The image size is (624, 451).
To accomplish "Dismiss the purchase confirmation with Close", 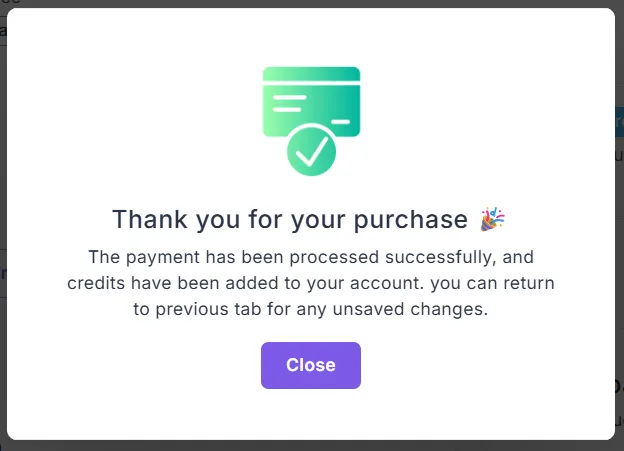I will (x=311, y=365).
